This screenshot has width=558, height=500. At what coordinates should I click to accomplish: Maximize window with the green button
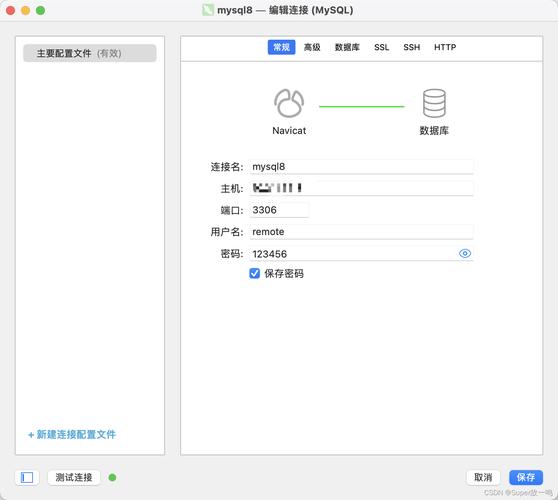[41, 10]
